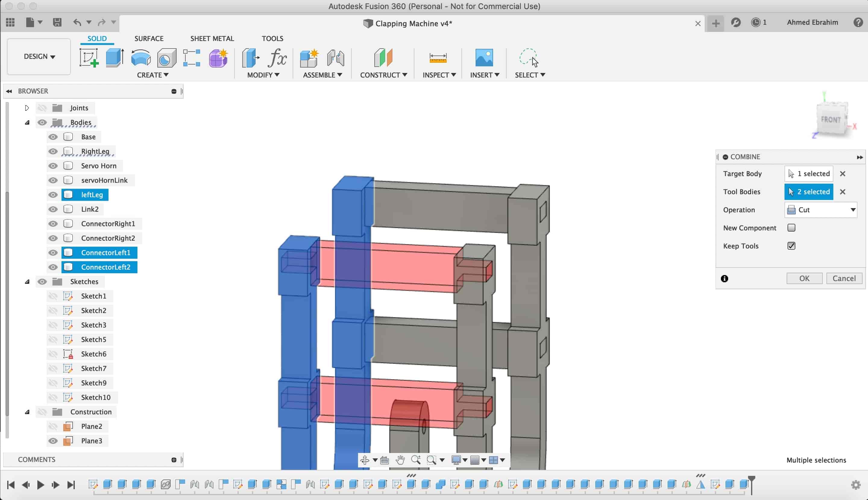Click the Tool Bodies 2 selected field
The image size is (868, 500).
[809, 192]
